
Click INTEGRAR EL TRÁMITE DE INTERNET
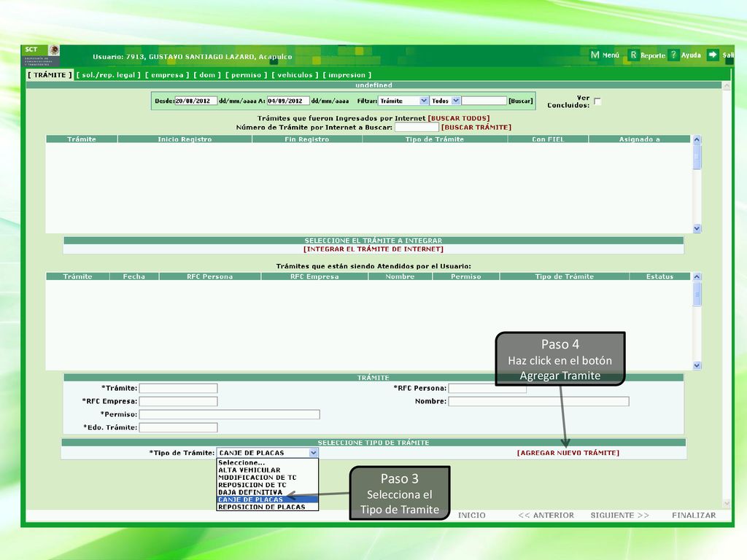(x=373, y=249)
